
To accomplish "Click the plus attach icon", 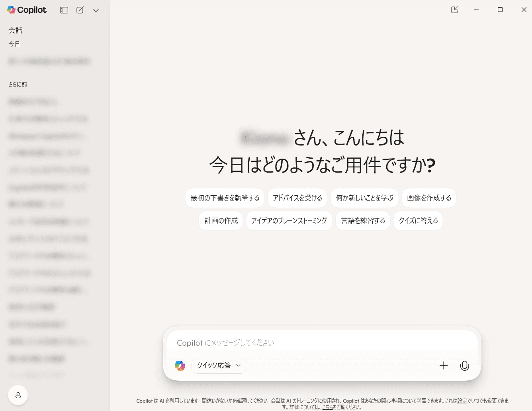I will coord(444,366).
